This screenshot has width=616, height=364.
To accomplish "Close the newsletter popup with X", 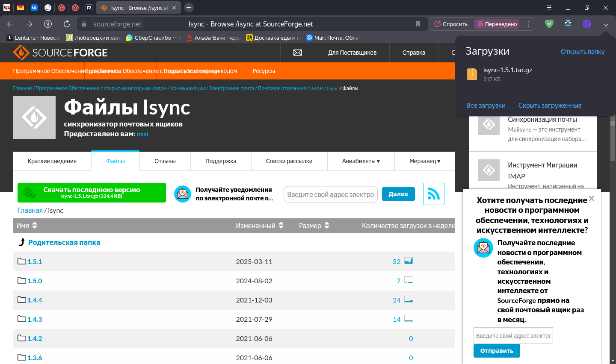I will point(591,198).
